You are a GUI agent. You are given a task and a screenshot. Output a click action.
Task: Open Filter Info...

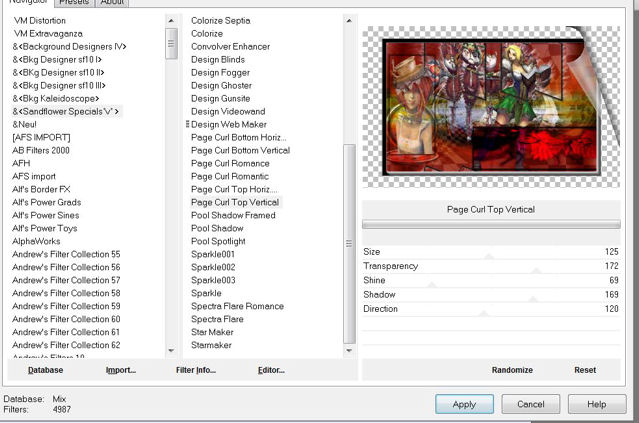tap(196, 370)
